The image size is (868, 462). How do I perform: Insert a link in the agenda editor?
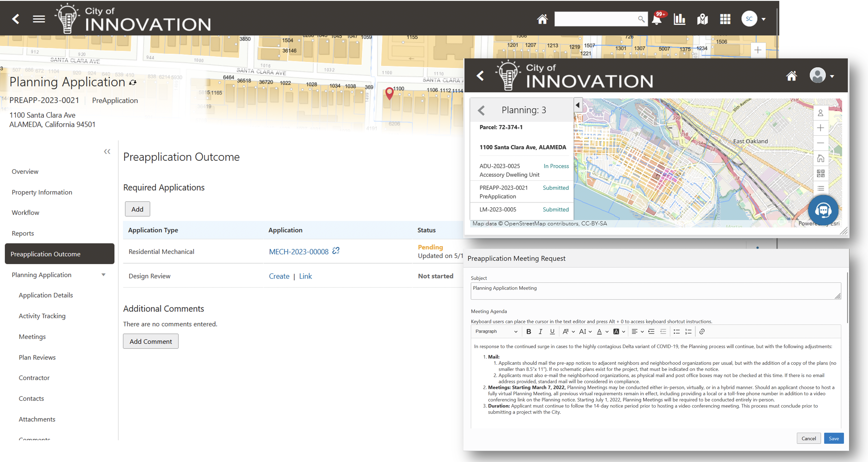tap(702, 331)
